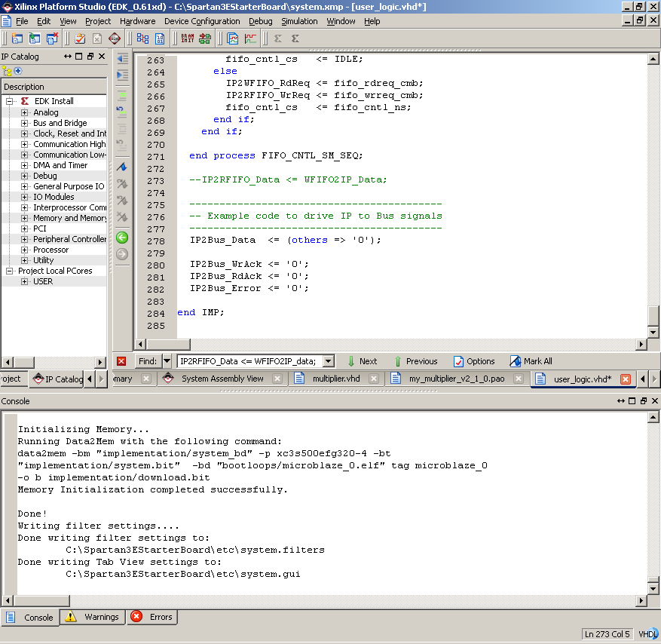The height and width of the screenshot is (644, 661).
Task: Click the green comment lines icon
Action: [122, 97]
